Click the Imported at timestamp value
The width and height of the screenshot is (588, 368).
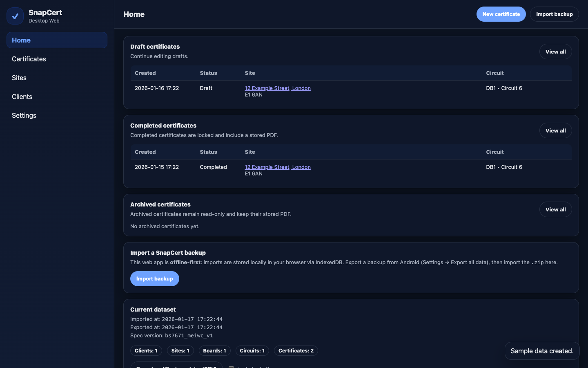(192, 319)
